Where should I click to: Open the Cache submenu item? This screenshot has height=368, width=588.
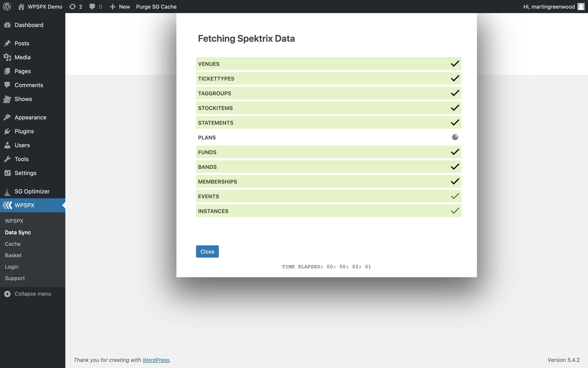13,244
